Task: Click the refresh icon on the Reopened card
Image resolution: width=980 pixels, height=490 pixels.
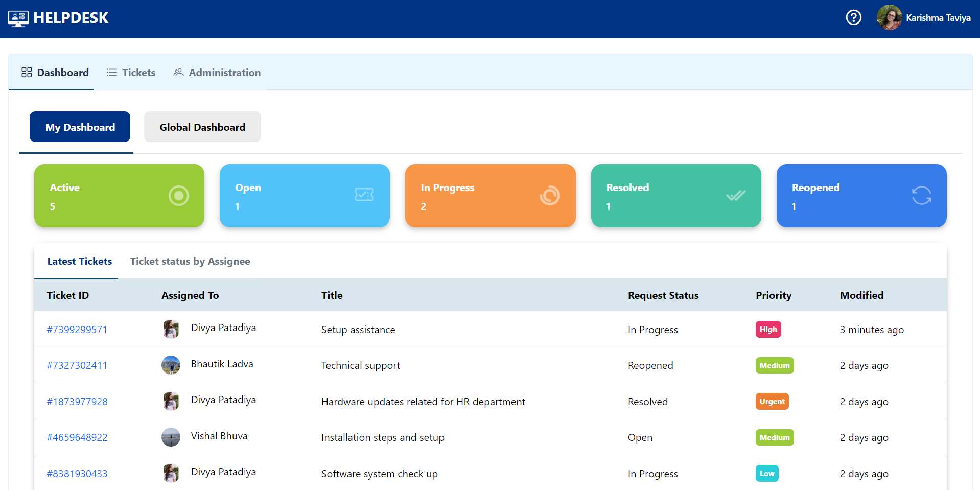Action: click(921, 196)
